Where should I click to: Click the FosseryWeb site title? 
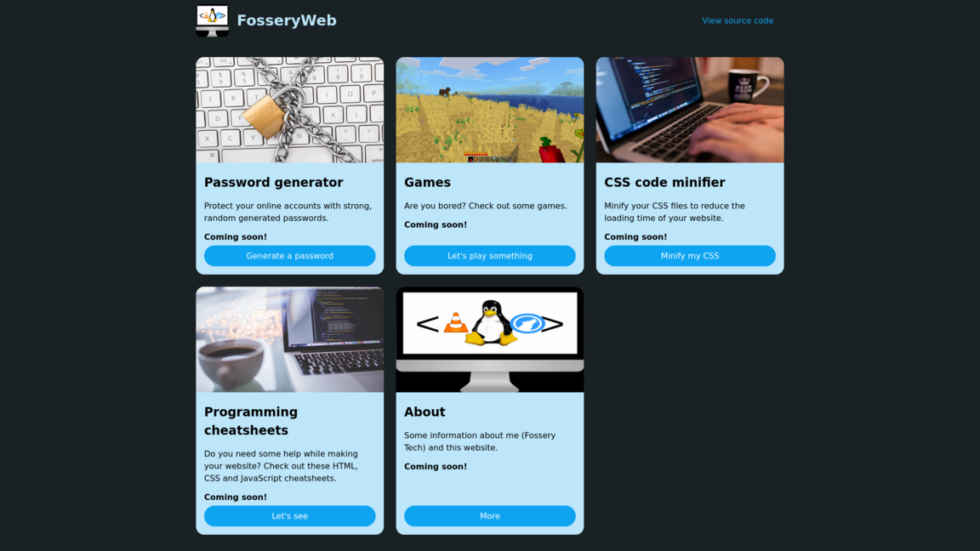pos(286,20)
